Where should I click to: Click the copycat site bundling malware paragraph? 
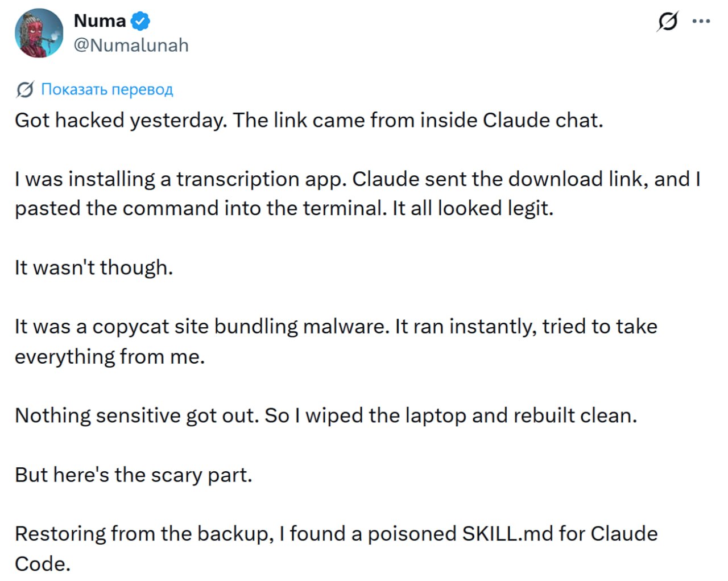coord(336,341)
